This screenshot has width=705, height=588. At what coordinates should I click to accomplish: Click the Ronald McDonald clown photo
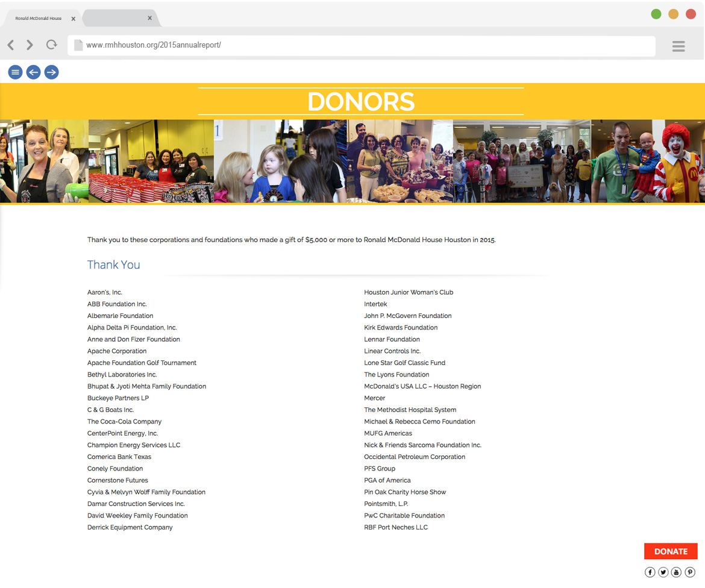648,161
